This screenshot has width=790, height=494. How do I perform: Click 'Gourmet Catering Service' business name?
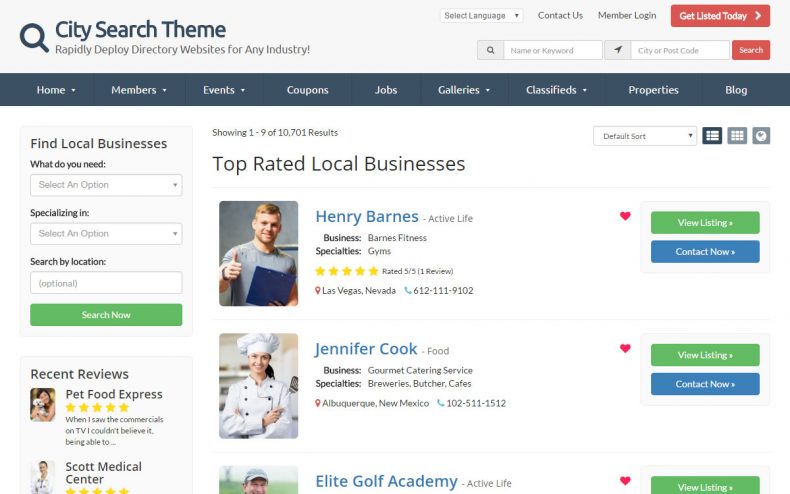pos(420,370)
